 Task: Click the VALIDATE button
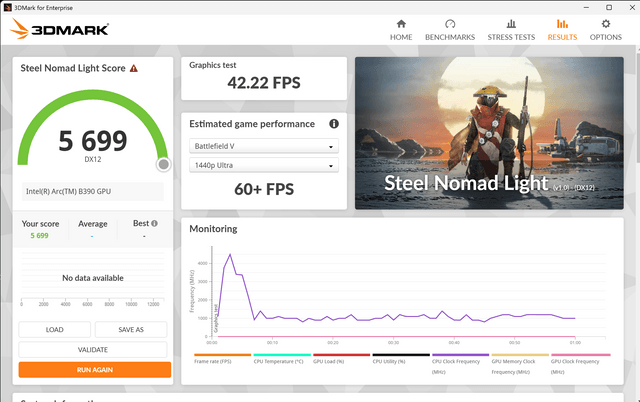pyautogui.click(x=93, y=350)
